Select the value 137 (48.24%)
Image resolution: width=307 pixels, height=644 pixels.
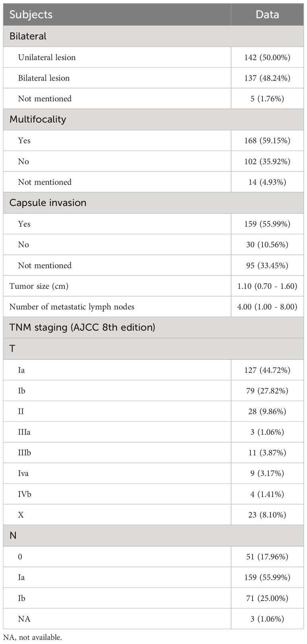[x=267, y=78]
